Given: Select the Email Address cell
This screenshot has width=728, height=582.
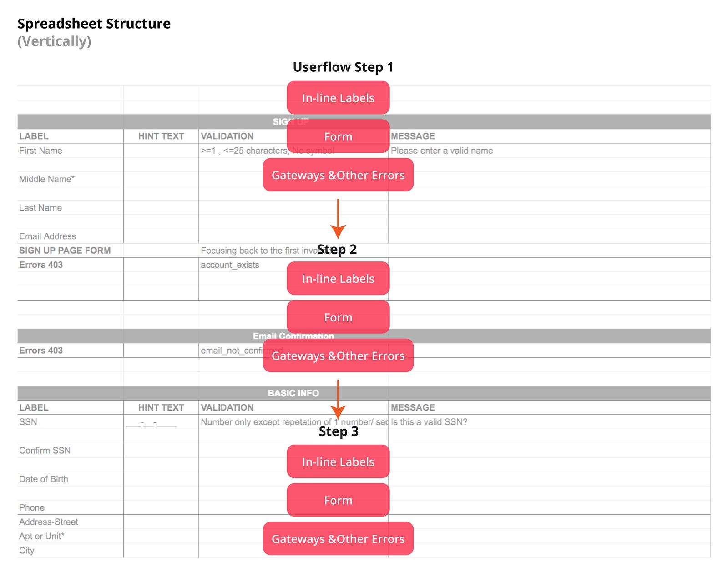Looking at the screenshot, I should (48, 236).
